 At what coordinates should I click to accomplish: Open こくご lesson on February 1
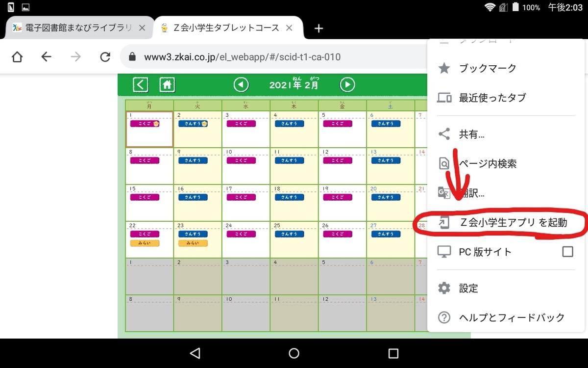coord(145,124)
